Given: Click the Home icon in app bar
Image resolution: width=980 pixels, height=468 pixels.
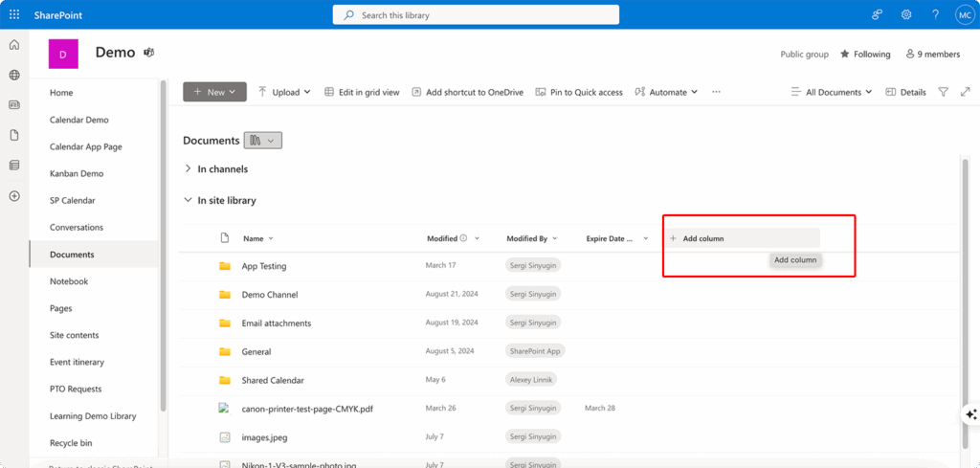Looking at the screenshot, I should (14, 45).
